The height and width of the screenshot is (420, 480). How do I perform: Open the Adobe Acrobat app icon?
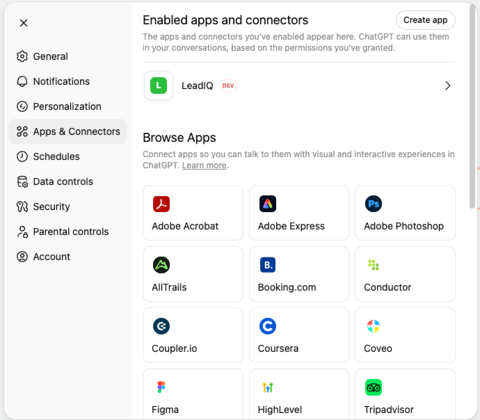[161, 204]
